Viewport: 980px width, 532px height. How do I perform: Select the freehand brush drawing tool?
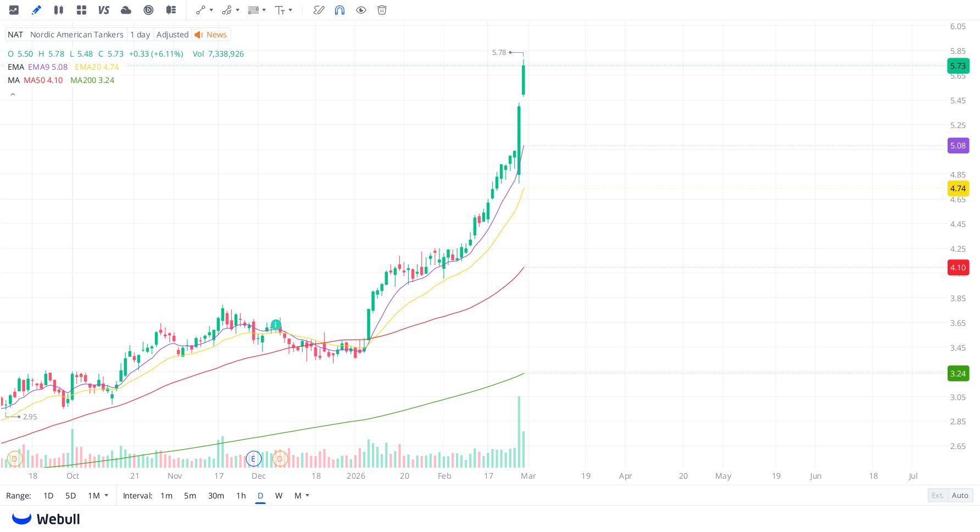coord(319,10)
